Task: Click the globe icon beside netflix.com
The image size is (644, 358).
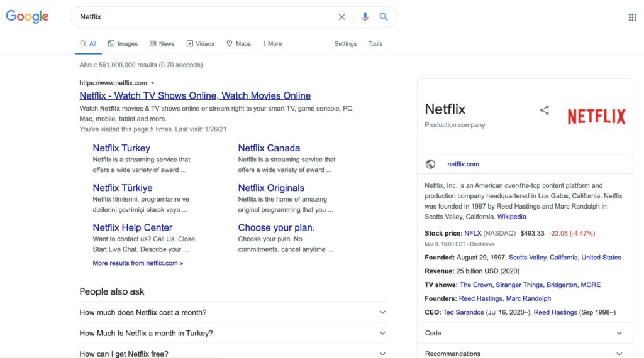Action: (x=430, y=164)
